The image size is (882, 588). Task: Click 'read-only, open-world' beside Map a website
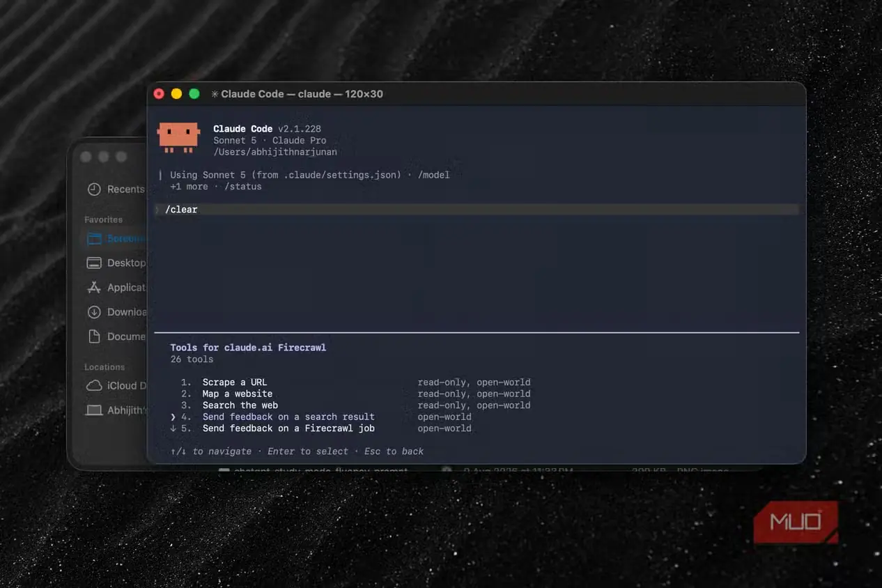click(474, 394)
